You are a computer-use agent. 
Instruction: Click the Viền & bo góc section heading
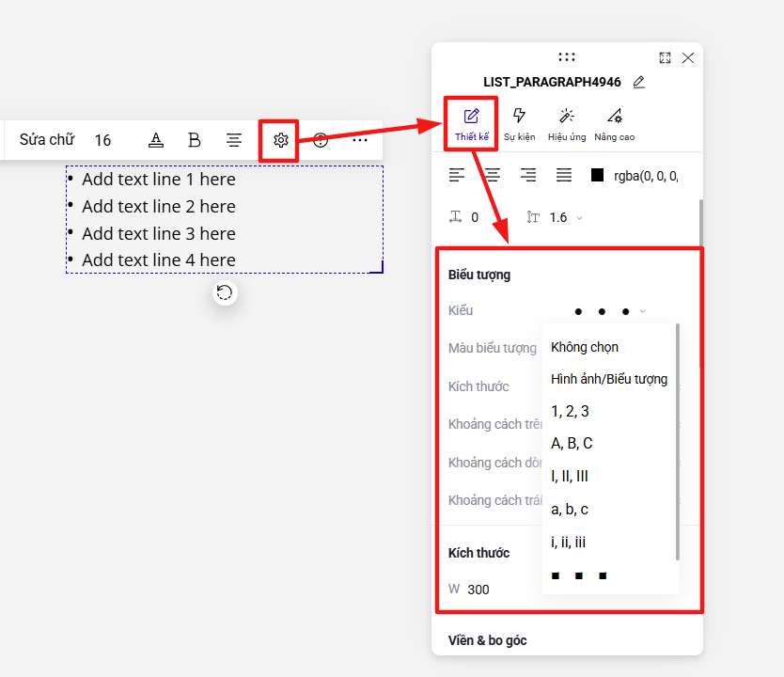click(488, 640)
